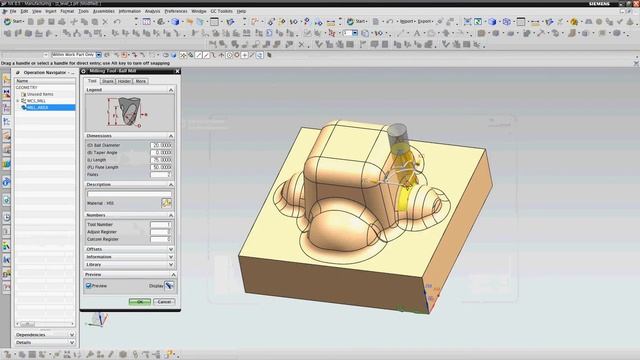640x360 pixels.
Task: Click the wireframe cube icon in toolbar
Action: [507, 22]
